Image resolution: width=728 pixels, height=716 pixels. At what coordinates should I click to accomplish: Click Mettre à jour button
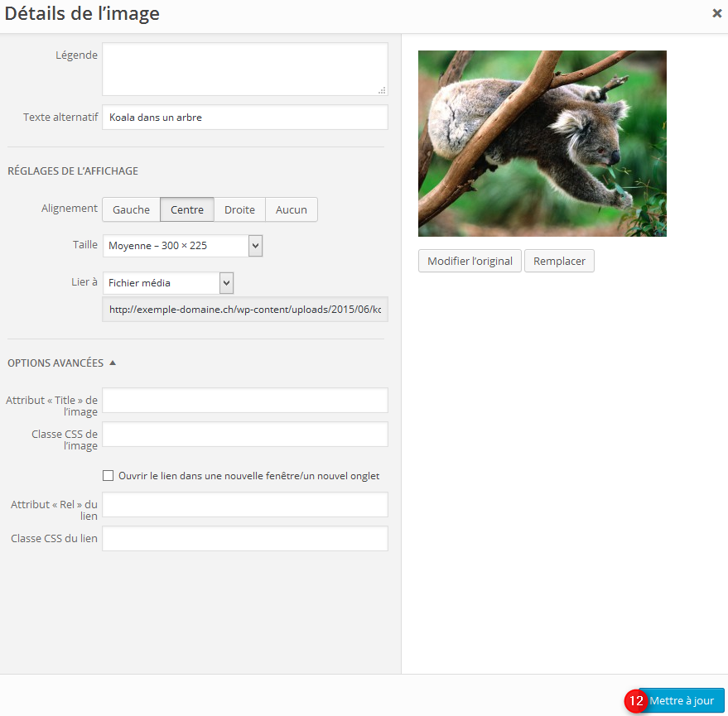pos(682,700)
